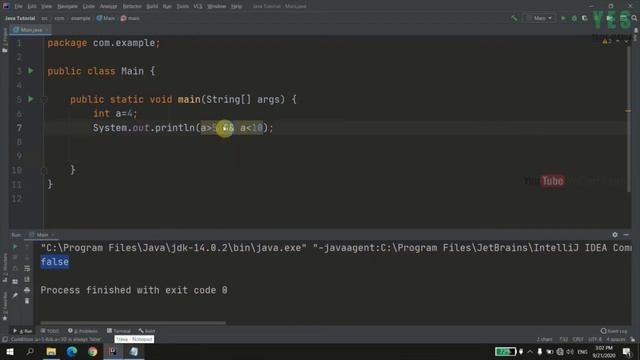The height and width of the screenshot is (360, 640).
Task: Run Main with the green toolbar arrow
Action: [x=563, y=18]
